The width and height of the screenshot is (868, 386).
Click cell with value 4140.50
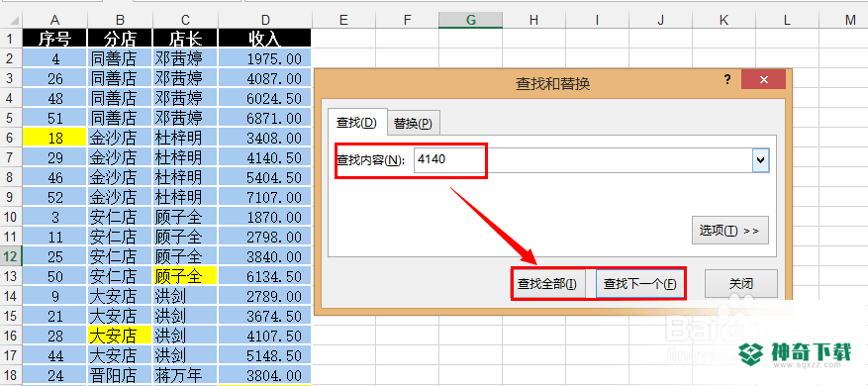(x=265, y=157)
